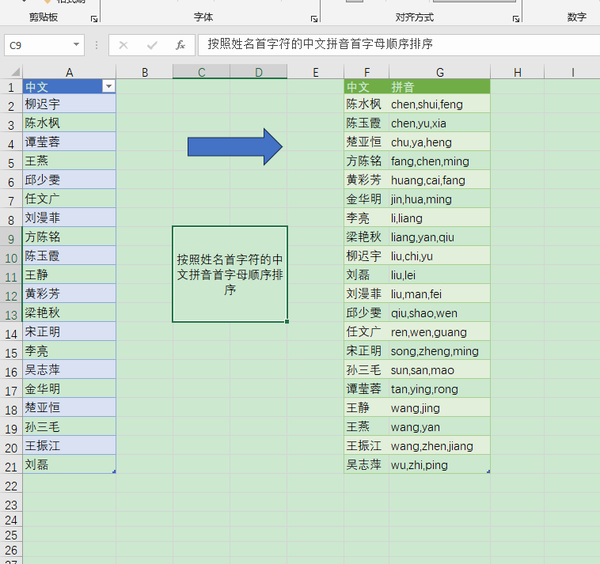Open the Name Box dropdown arrow

point(77,45)
